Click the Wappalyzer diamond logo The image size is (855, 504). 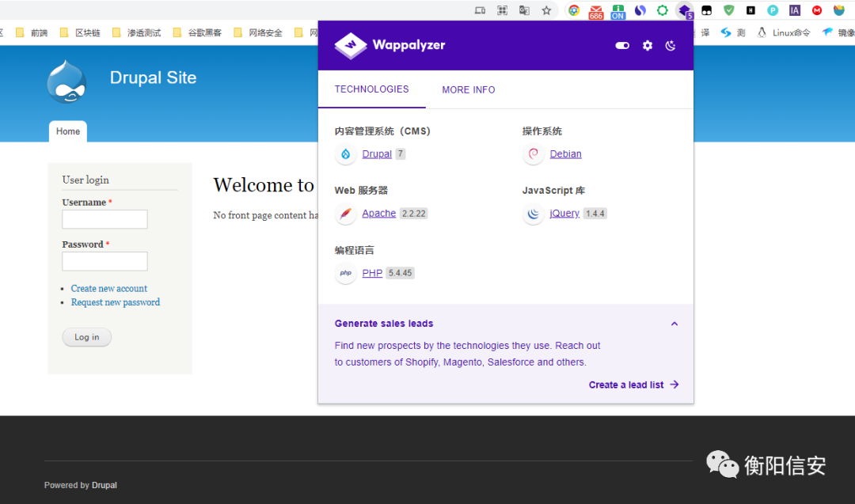coord(351,45)
